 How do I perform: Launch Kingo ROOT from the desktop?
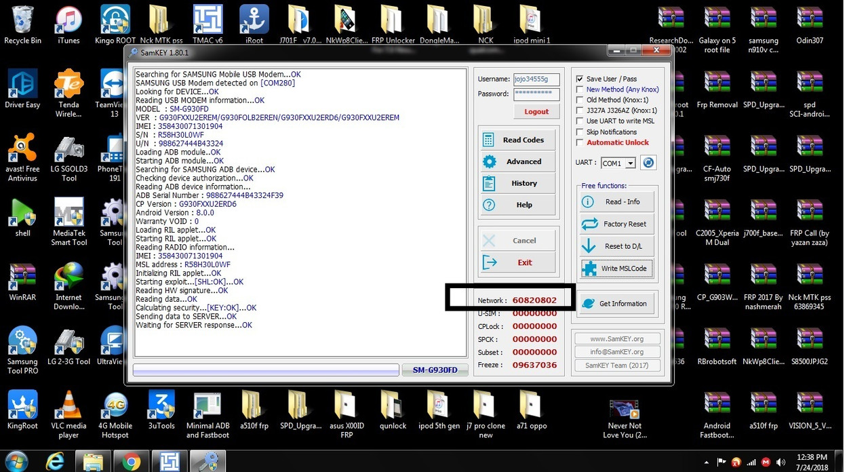(x=115, y=25)
